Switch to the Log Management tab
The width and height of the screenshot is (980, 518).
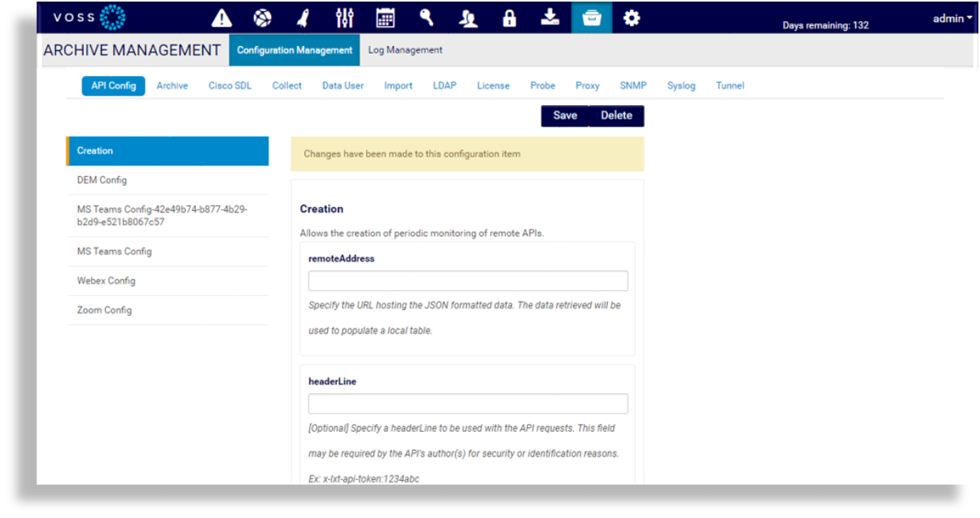(405, 50)
